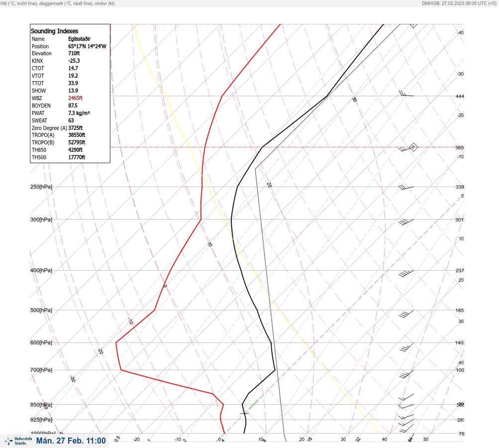Click the KINX row label

(x=37, y=61)
